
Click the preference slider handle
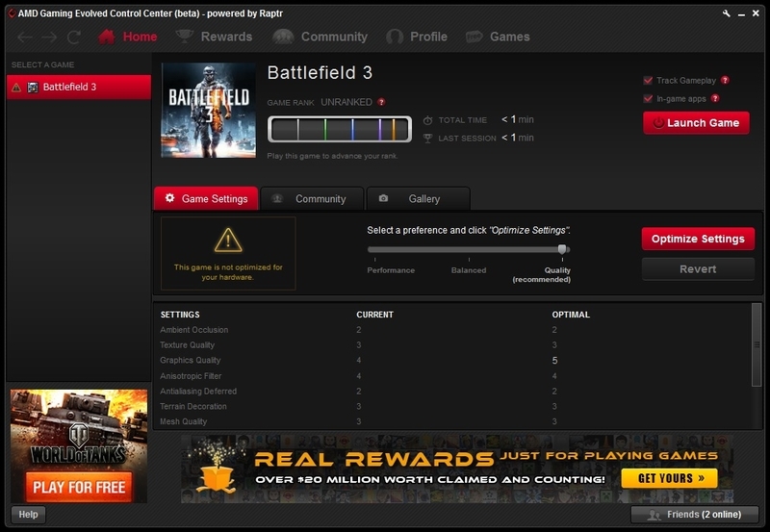pos(562,249)
